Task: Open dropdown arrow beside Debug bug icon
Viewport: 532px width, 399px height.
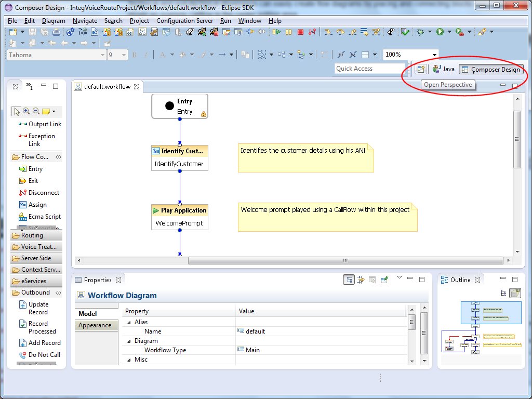Action: pos(430,32)
